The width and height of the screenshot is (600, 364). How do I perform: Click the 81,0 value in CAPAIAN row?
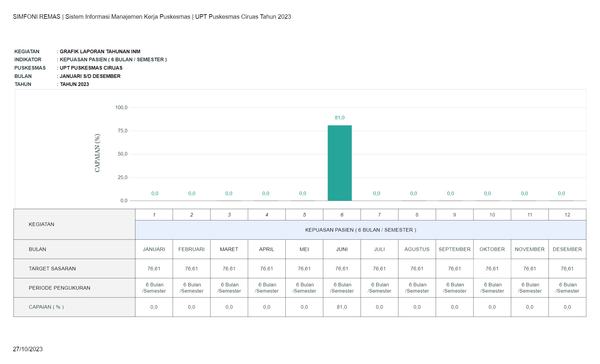click(x=342, y=307)
